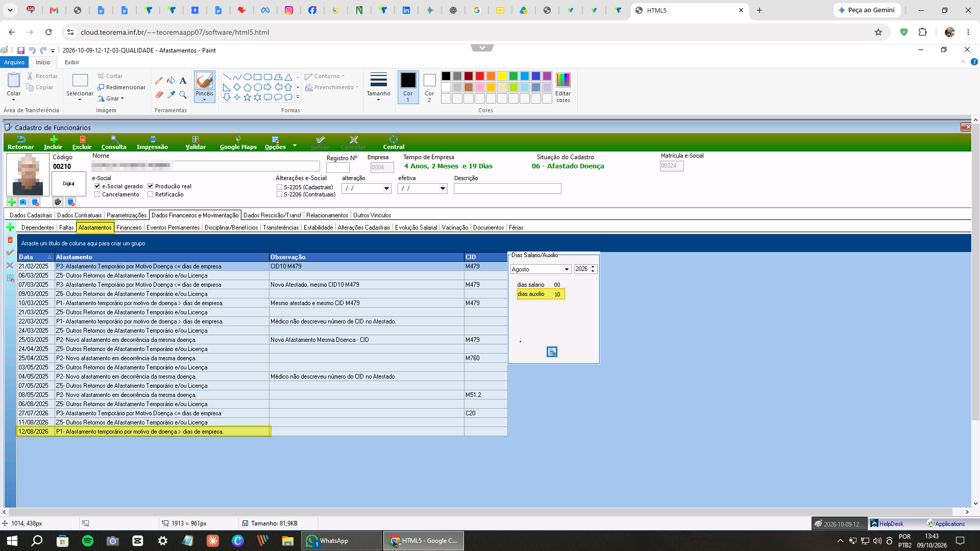Toggle the e-Social gerado checkbox

point(97,186)
